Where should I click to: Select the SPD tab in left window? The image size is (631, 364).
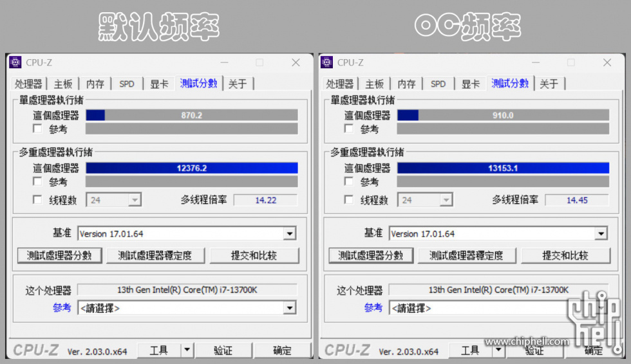[x=127, y=84]
